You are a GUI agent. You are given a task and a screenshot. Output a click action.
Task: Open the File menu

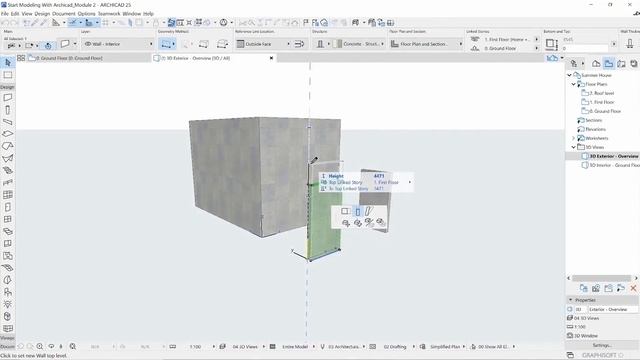click(5, 13)
